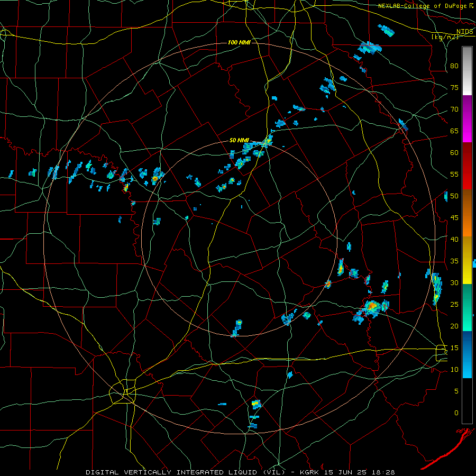Click the scale value 60

[454, 153]
